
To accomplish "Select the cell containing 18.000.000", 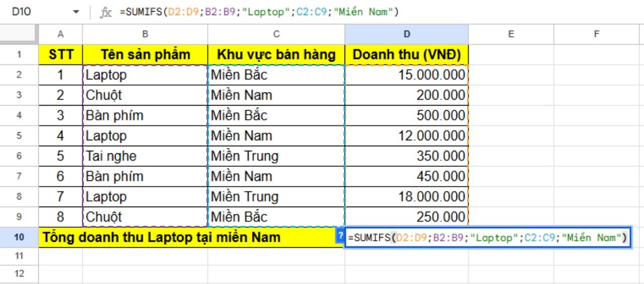I will point(407,197).
